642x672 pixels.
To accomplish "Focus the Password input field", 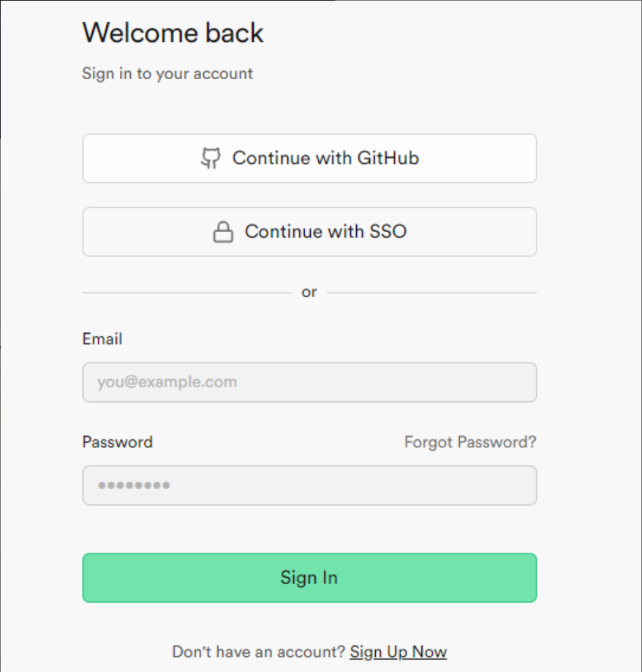I will tap(309, 485).
